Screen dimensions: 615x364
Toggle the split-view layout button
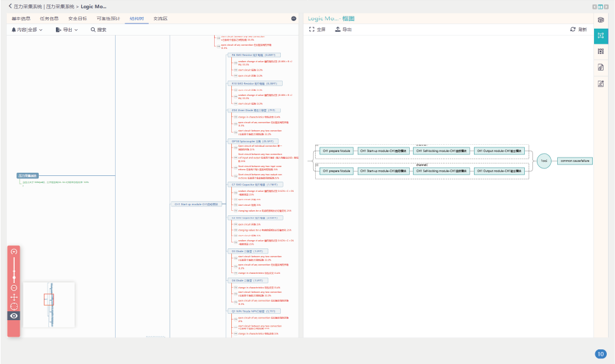pos(600,6)
